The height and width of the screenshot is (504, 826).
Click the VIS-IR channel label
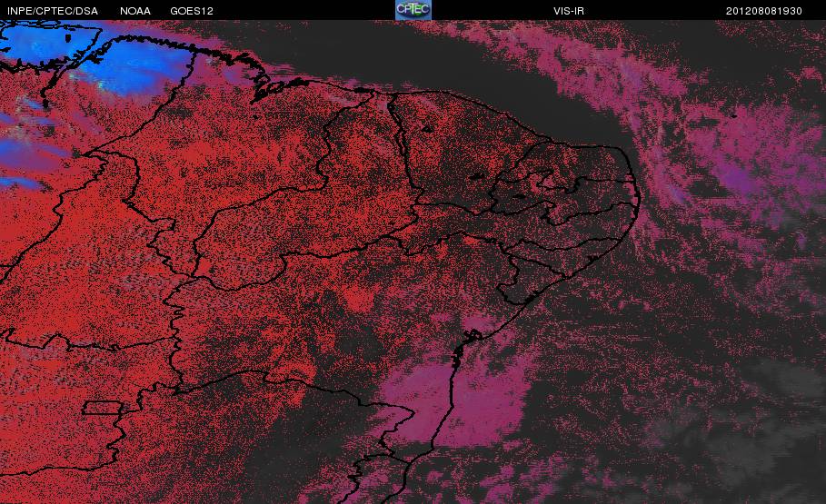pos(569,11)
